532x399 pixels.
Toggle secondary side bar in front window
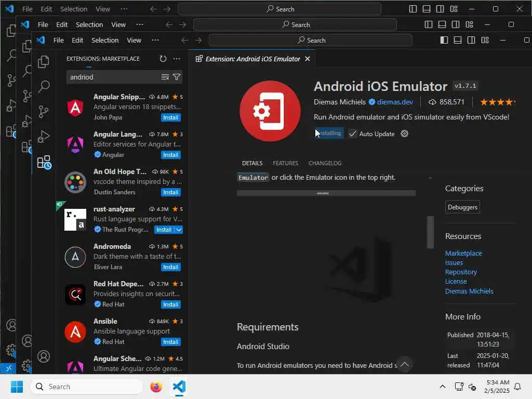pos(471,40)
